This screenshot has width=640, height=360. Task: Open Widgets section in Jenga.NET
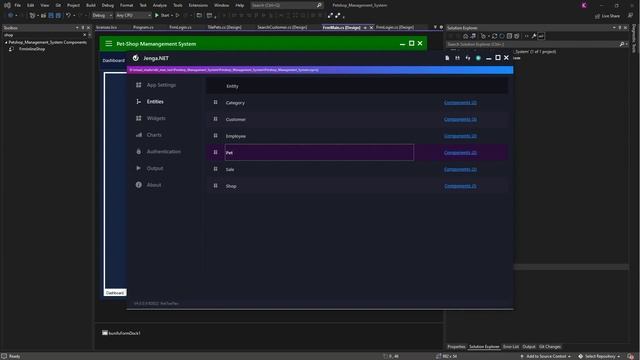(156, 118)
